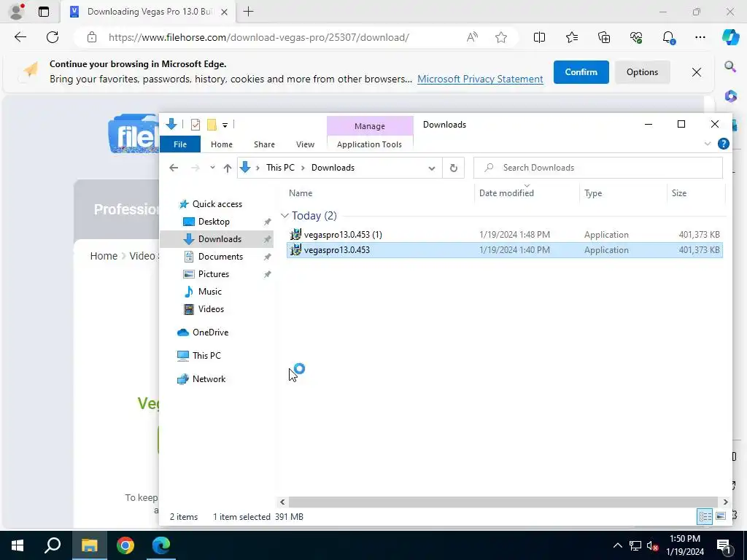Open the Share ribbon tab
Screen dimensions: 747x560
coord(264,144)
